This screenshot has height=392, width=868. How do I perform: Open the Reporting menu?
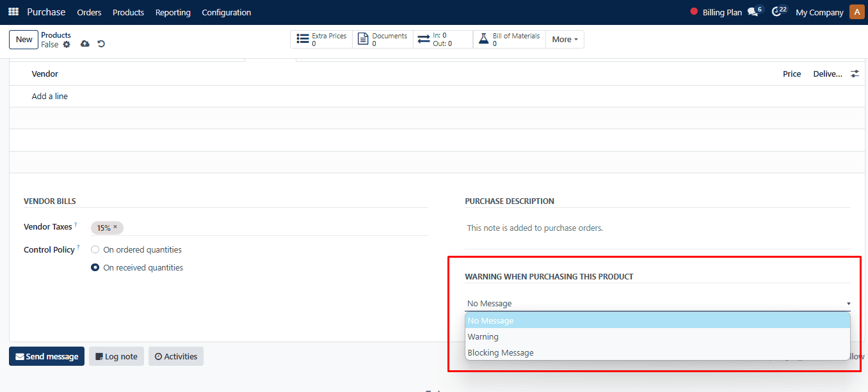point(173,12)
